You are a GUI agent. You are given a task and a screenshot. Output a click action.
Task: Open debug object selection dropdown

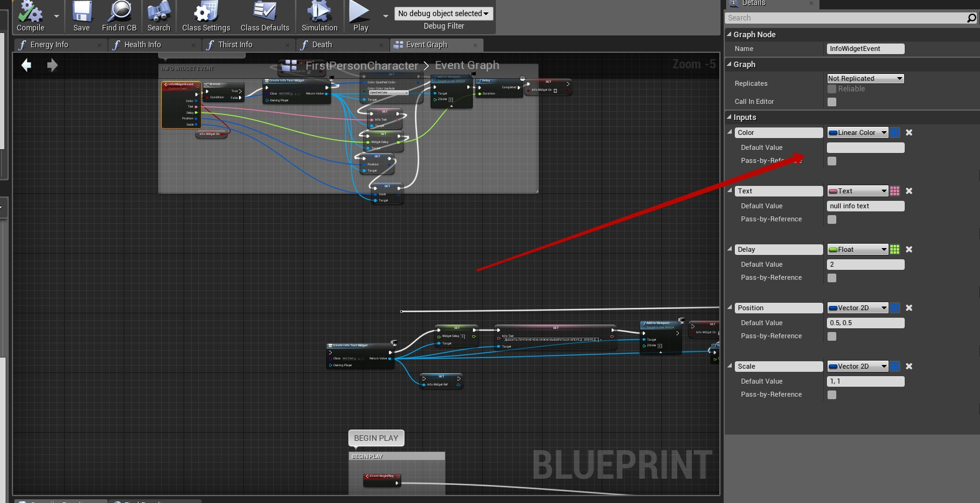pos(443,14)
